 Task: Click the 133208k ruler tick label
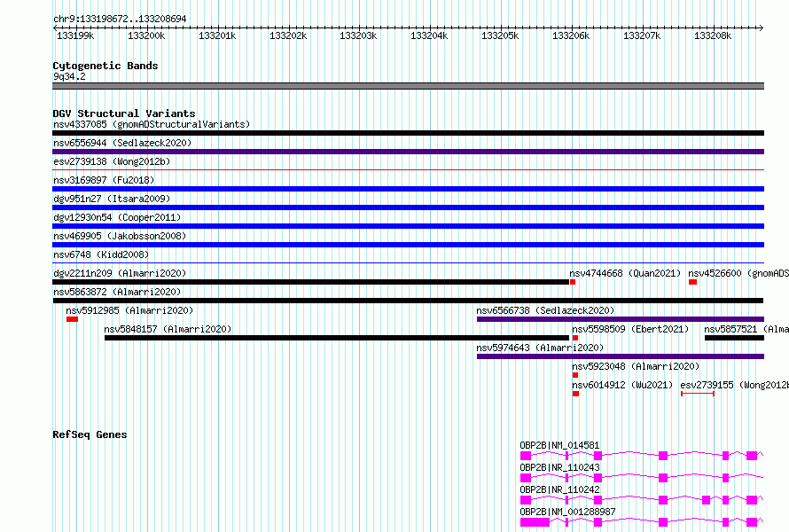coord(713,35)
